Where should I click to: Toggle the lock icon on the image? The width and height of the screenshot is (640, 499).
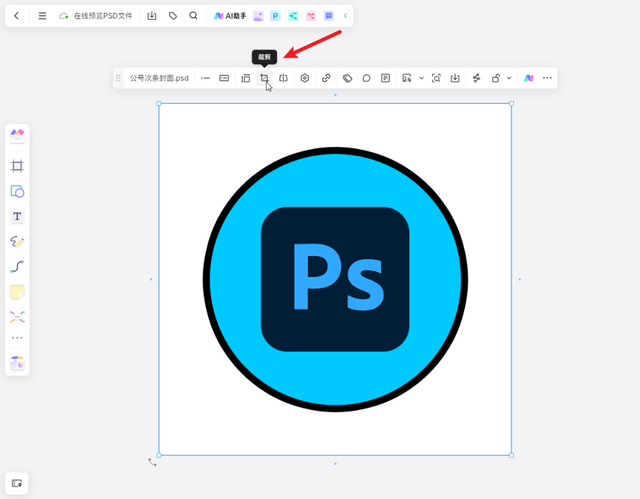point(496,78)
